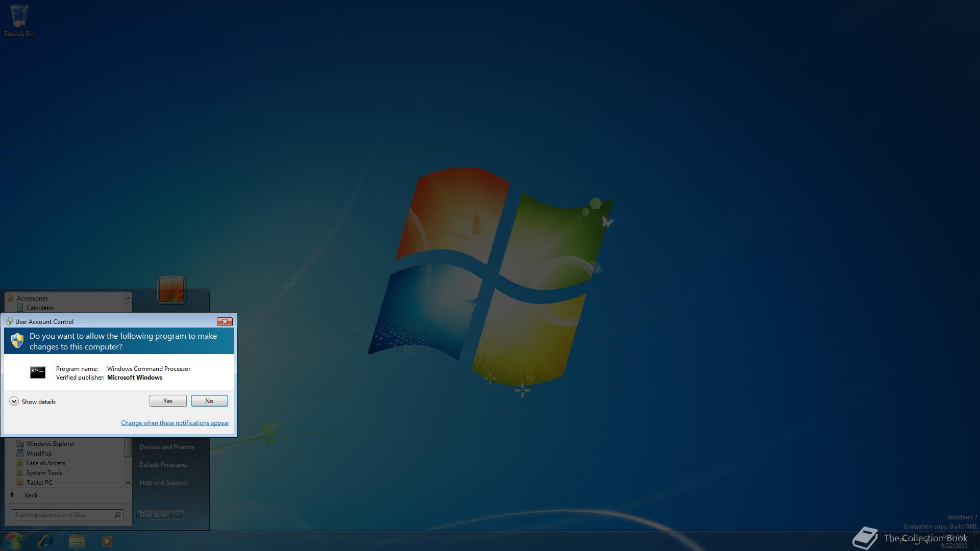Open Recycle Bin desktop icon
Viewport: 980px width, 551px height.
[19, 20]
